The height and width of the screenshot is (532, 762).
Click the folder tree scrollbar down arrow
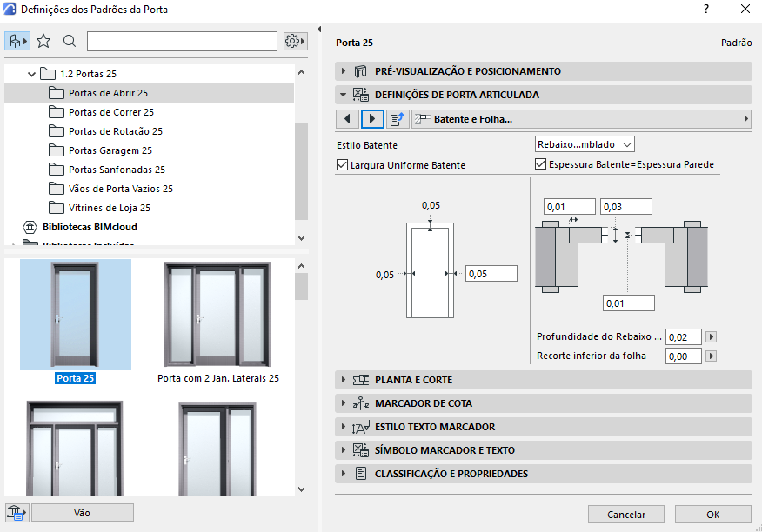click(301, 238)
